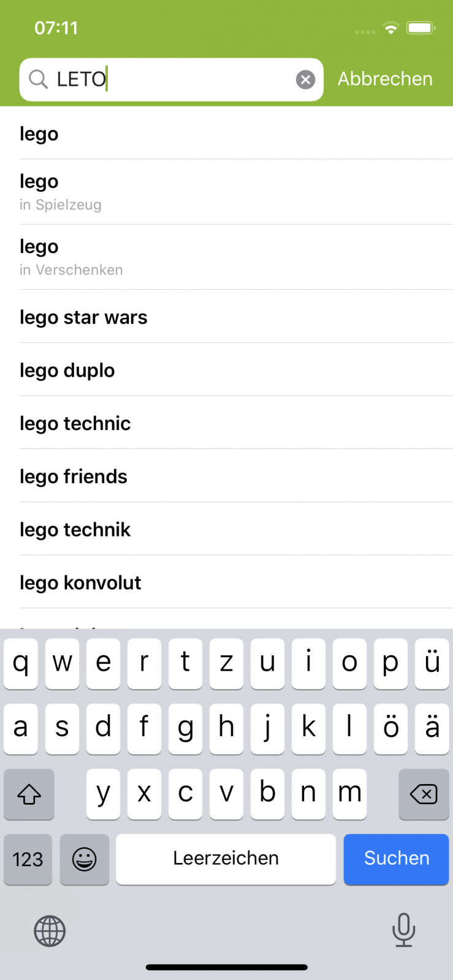The width and height of the screenshot is (453, 980).
Task: Switch keyboard language with globe icon
Action: [50, 931]
